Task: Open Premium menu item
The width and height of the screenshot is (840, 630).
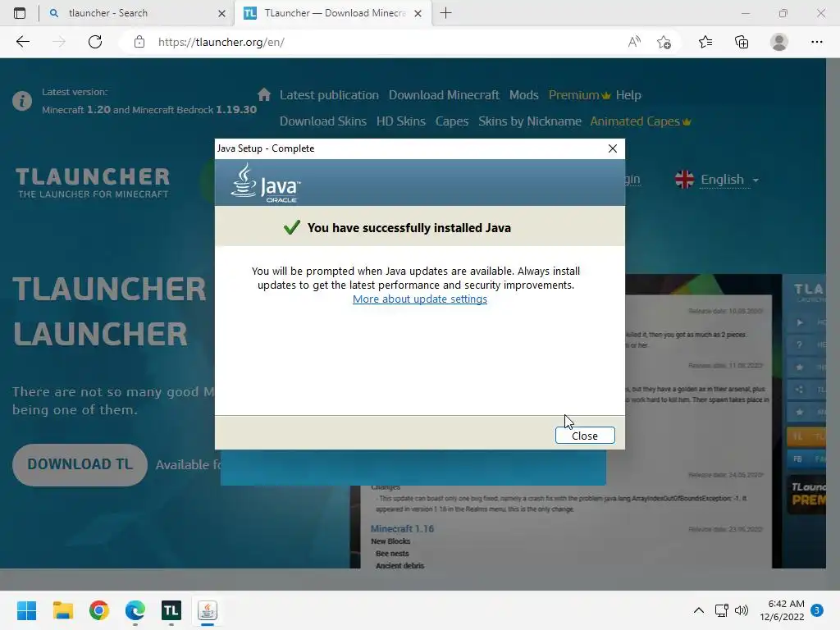Action: 579,95
